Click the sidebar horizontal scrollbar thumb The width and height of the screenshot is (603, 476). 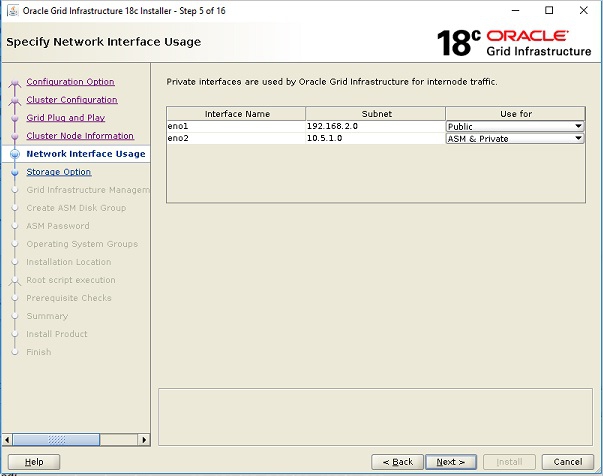(56, 439)
